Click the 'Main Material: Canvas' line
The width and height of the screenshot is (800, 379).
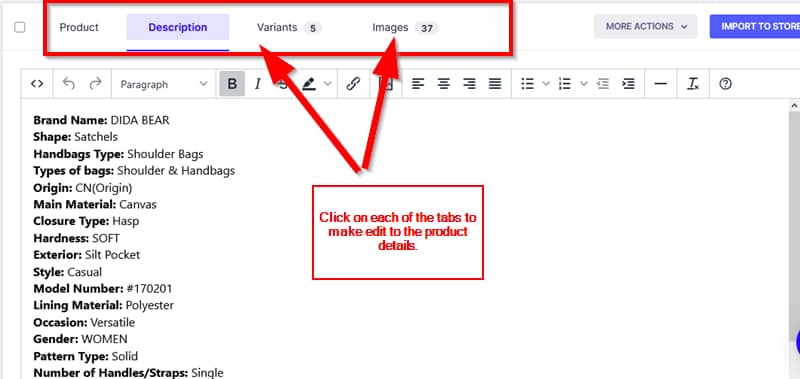95,205
